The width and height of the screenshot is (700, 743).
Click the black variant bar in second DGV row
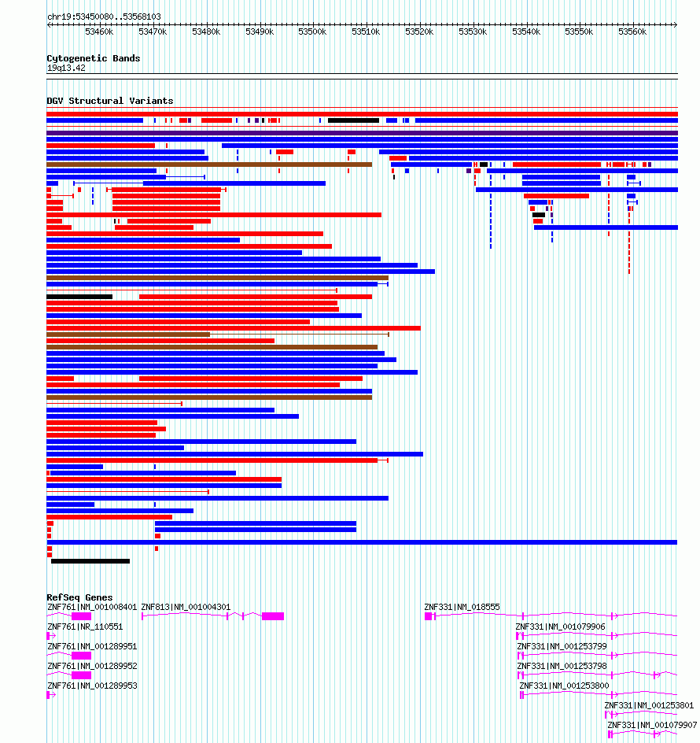354,120
